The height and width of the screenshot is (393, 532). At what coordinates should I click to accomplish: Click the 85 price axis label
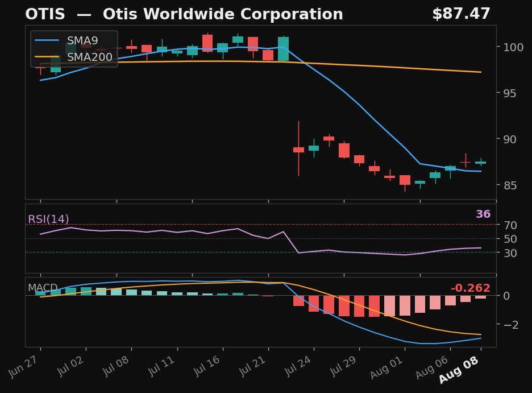[x=510, y=185]
